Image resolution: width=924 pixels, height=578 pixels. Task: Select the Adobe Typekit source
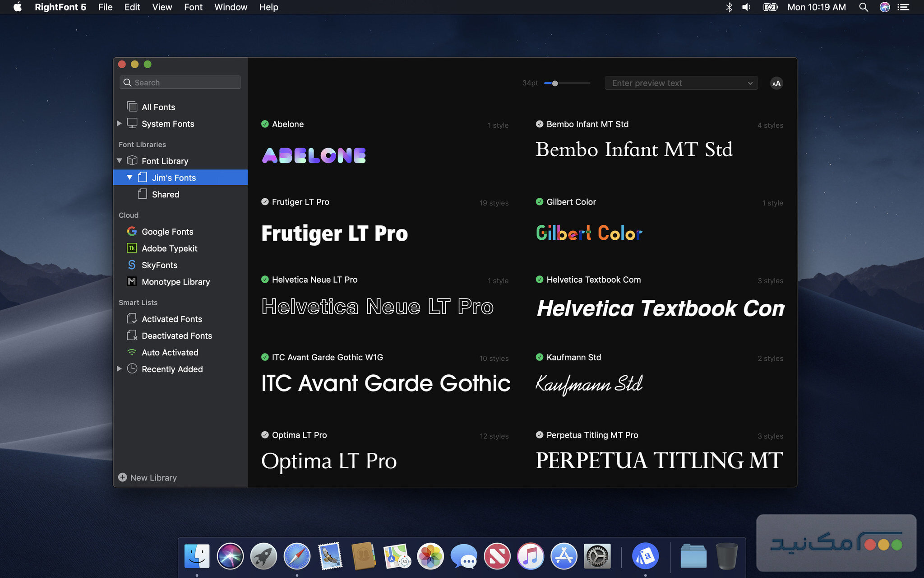click(x=169, y=248)
